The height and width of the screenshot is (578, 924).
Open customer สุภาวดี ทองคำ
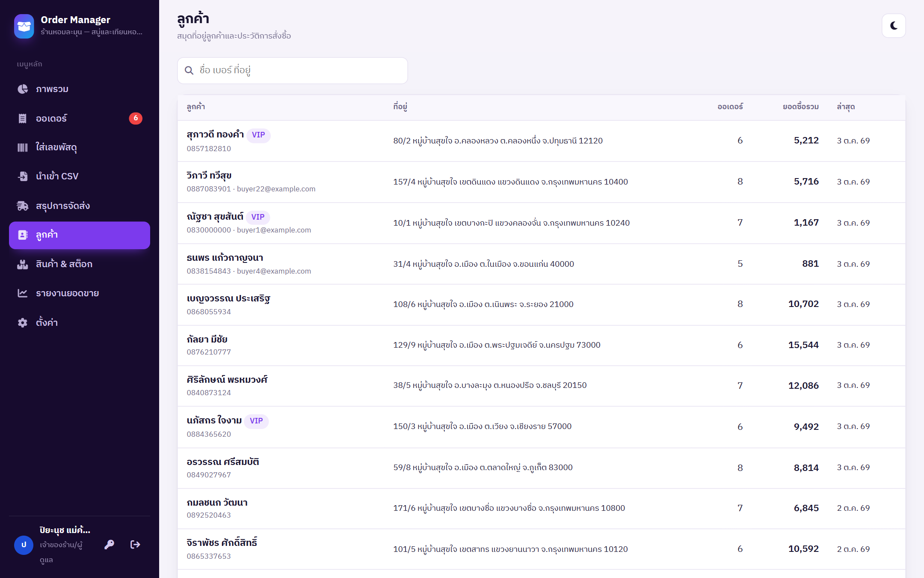point(215,134)
